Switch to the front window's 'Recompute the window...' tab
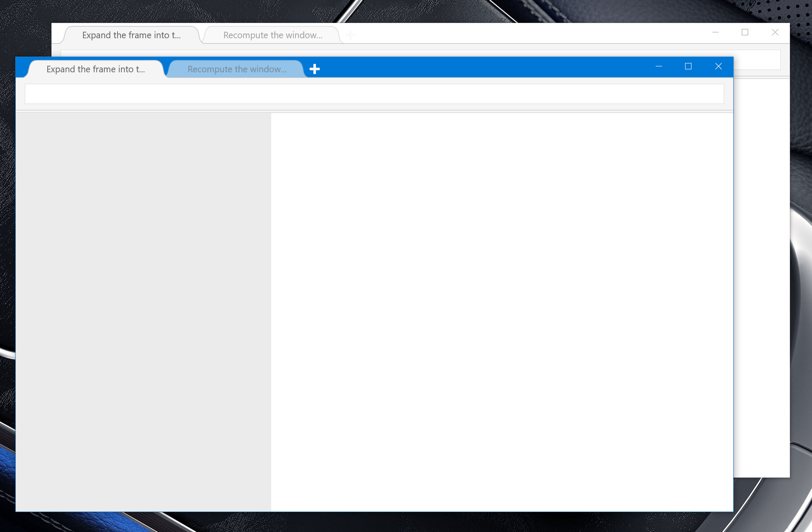This screenshot has height=532, width=812. point(237,69)
